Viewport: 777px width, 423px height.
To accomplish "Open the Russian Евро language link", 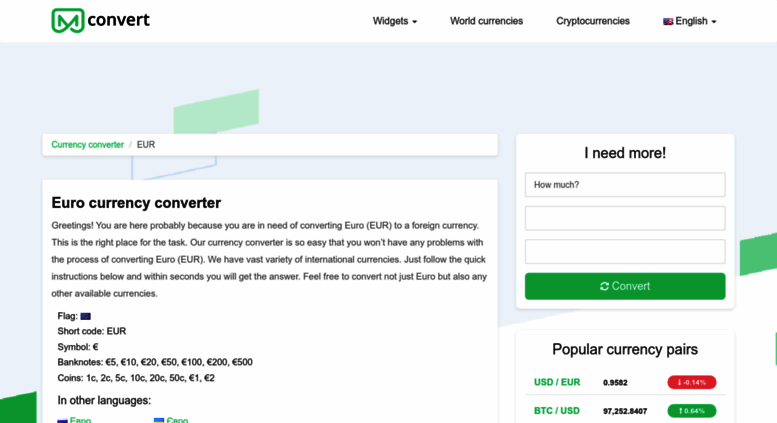I will (80, 420).
